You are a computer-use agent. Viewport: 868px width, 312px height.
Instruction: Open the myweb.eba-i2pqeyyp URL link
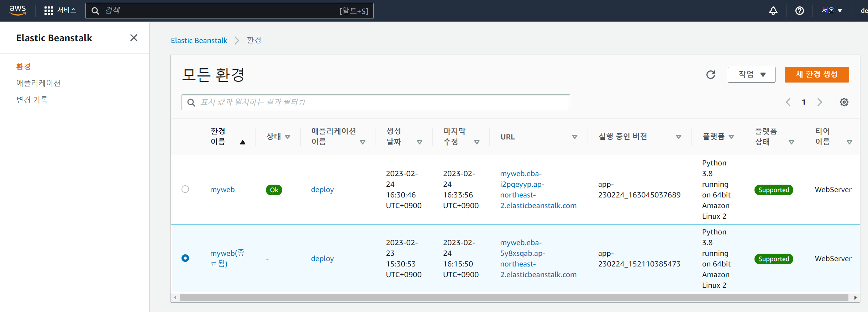point(538,190)
